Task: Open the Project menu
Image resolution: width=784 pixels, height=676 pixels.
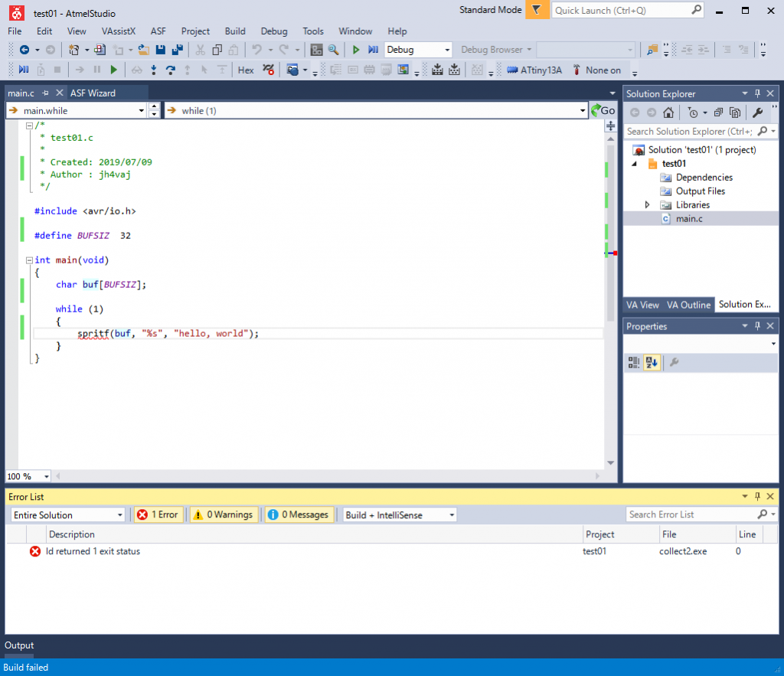Action: coord(195,31)
